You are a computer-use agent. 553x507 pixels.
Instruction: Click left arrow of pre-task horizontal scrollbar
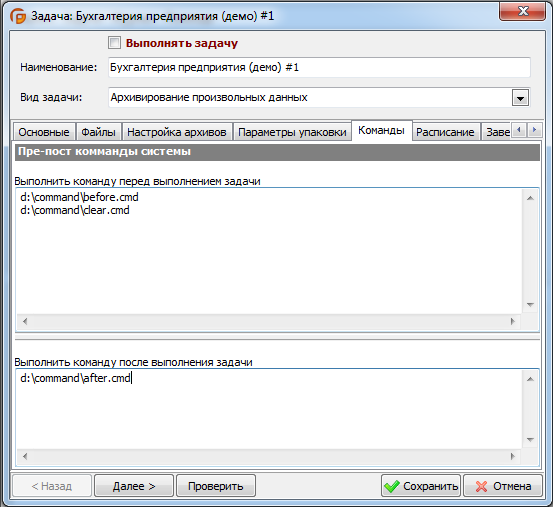click(25, 321)
